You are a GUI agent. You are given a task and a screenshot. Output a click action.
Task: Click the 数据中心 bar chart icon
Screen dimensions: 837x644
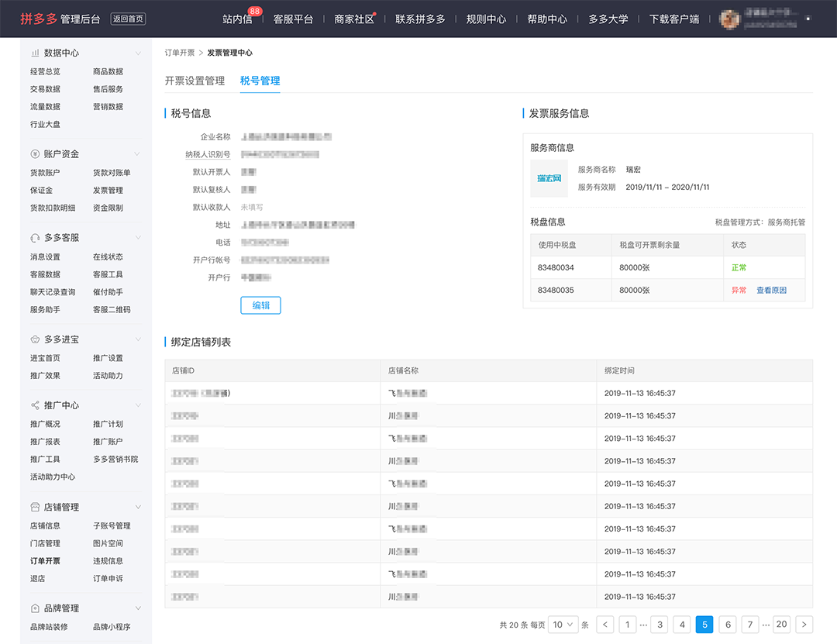pos(35,53)
